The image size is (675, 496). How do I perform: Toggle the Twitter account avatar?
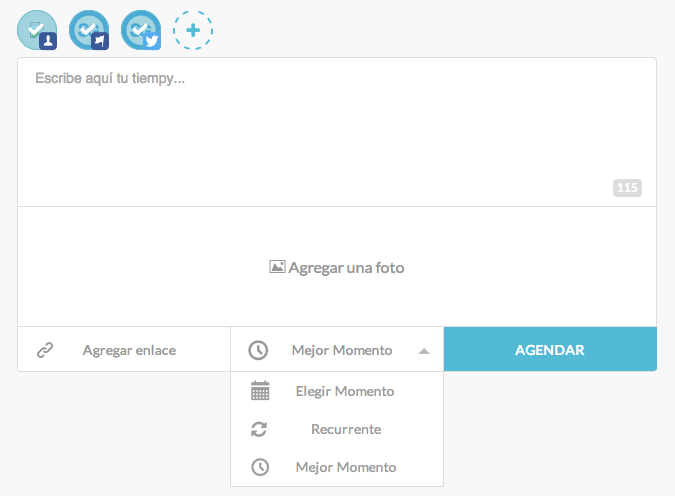coord(141,30)
